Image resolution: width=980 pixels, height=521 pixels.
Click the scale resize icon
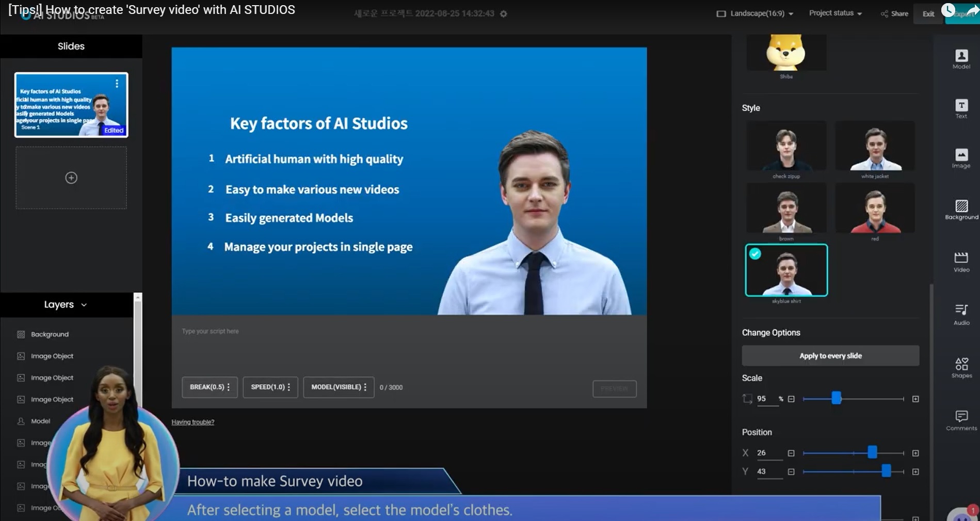(747, 399)
